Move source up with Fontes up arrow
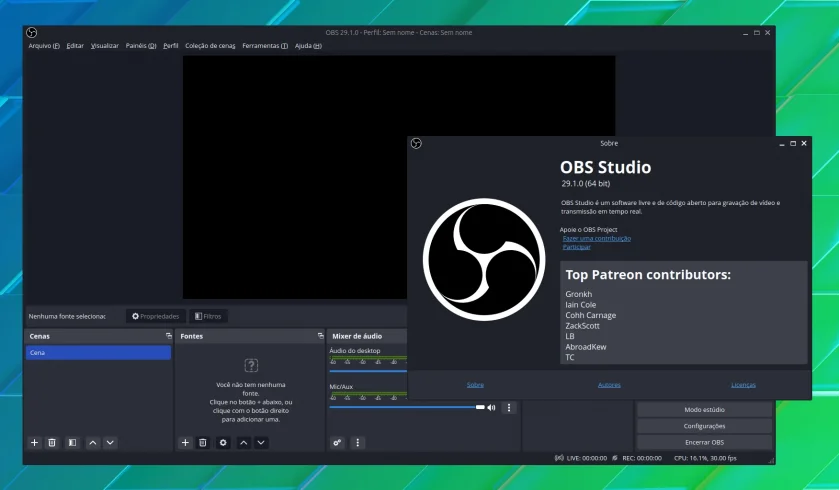Viewport: 840px width, 490px height. 244,443
